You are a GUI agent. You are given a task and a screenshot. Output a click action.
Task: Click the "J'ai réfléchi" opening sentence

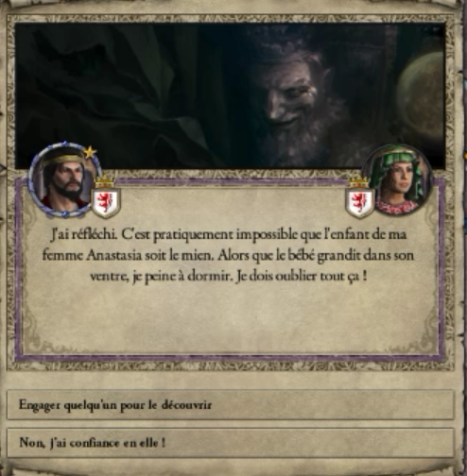click(x=83, y=235)
